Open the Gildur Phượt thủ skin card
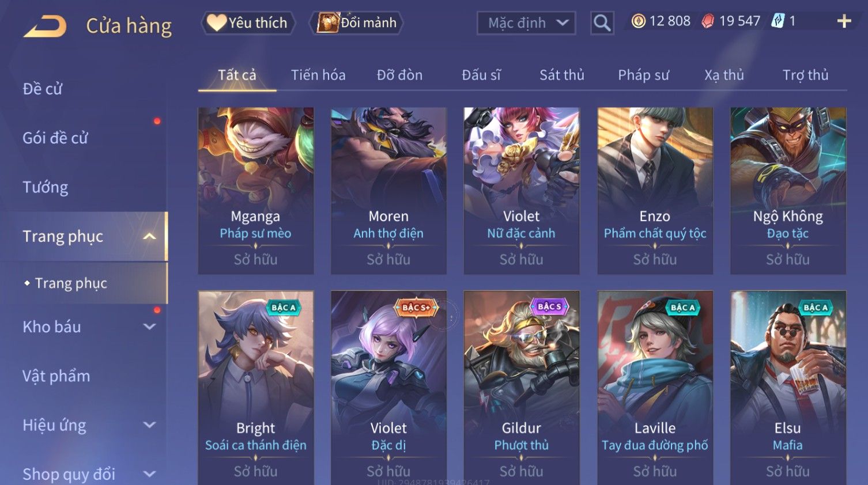Image resolution: width=868 pixels, height=485 pixels. [522, 388]
